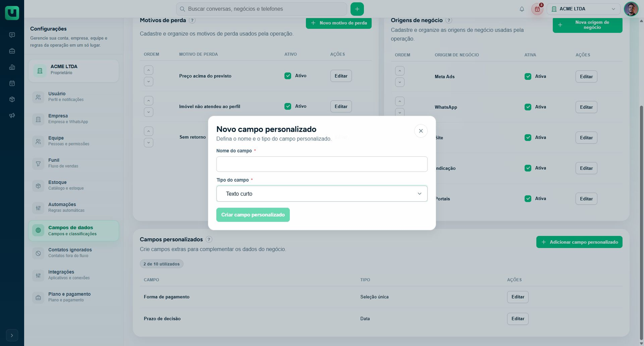
Task: Click the page vertical scrollbar
Action: pyautogui.click(x=641, y=222)
